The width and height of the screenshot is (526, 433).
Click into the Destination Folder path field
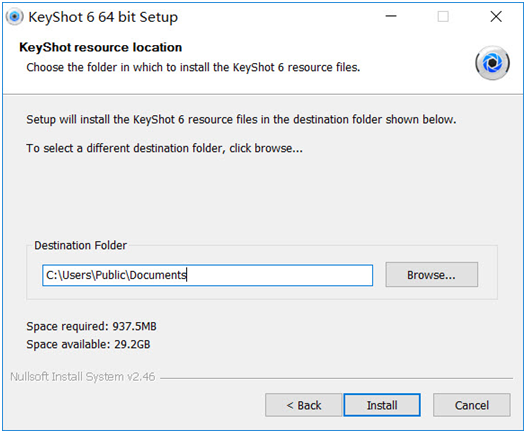point(207,275)
